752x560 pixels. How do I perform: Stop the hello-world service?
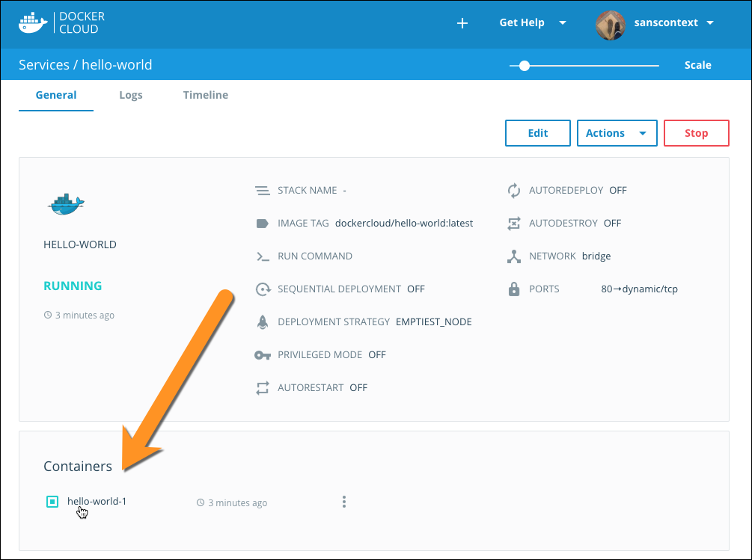(696, 133)
